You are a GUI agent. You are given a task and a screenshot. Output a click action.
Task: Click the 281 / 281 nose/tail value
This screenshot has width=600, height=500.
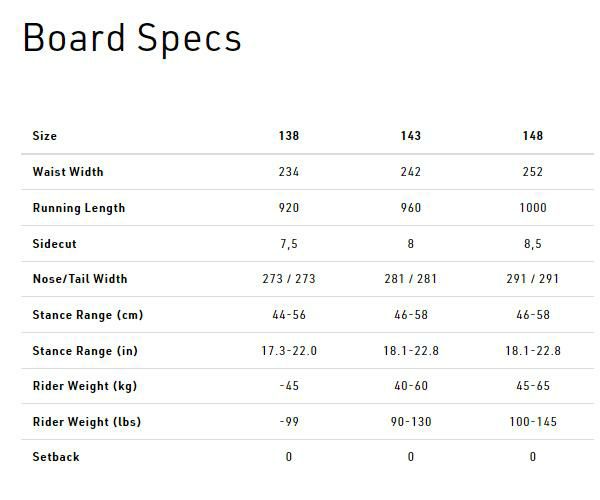click(x=410, y=279)
